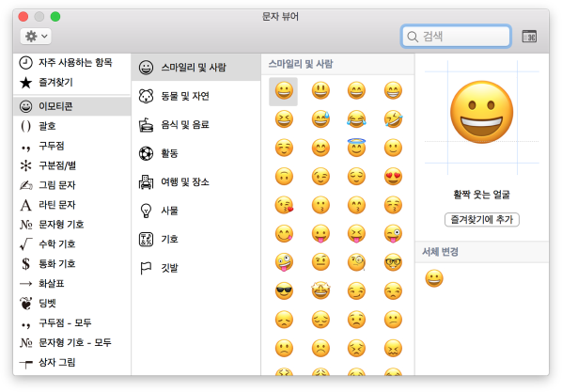Viewport: 562px width, 392px height.
Task: Select the font variation emoji under 서체 변경
Action: (434, 278)
